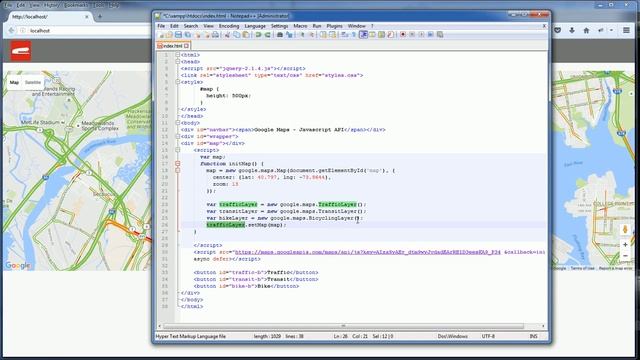
Task: Toggle Synchronize Horizontal Scrolling icon
Action: tap(332, 35)
